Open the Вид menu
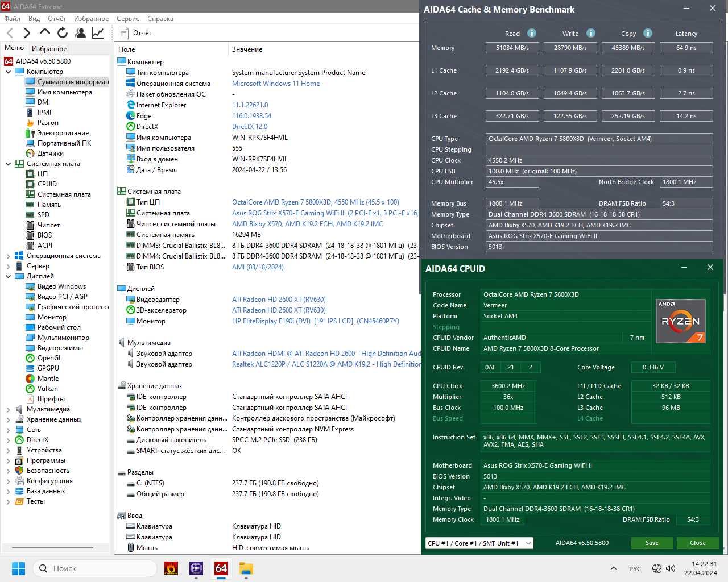 click(34, 19)
